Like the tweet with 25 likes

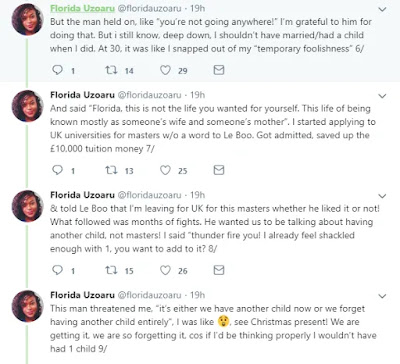click(x=165, y=170)
